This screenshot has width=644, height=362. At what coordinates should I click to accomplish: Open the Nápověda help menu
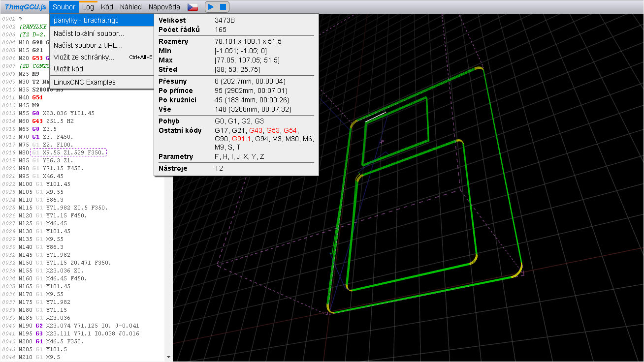pyautogui.click(x=165, y=7)
